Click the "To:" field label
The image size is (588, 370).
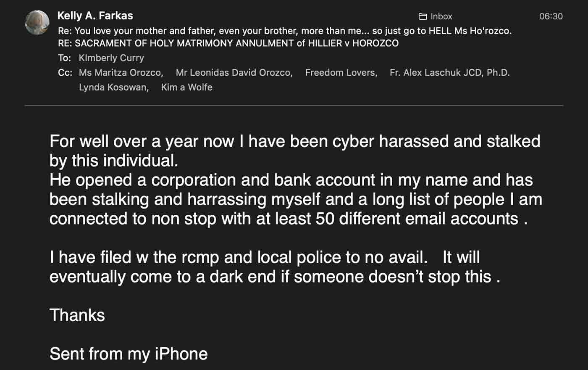[64, 58]
